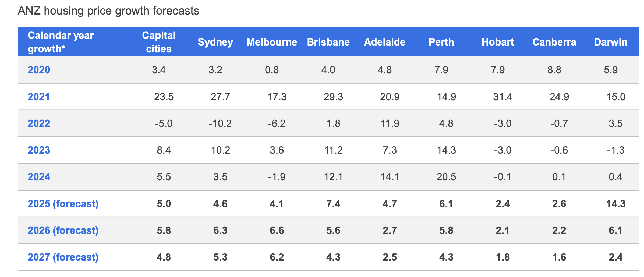644x277 pixels.
Task: Click Hobart's 2021 value 31.4
Action: pos(503,97)
